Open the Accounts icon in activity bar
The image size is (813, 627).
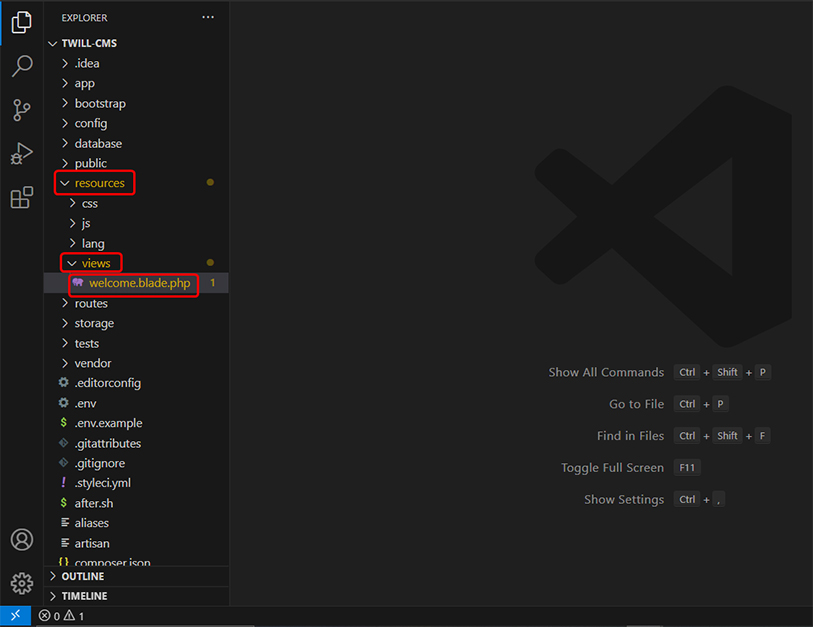click(22, 539)
